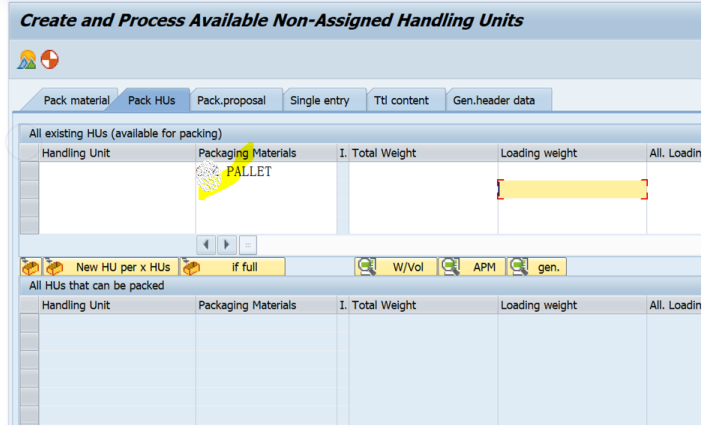Click Loading weight header in packable HUs table

pyautogui.click(x=572, y=305)
